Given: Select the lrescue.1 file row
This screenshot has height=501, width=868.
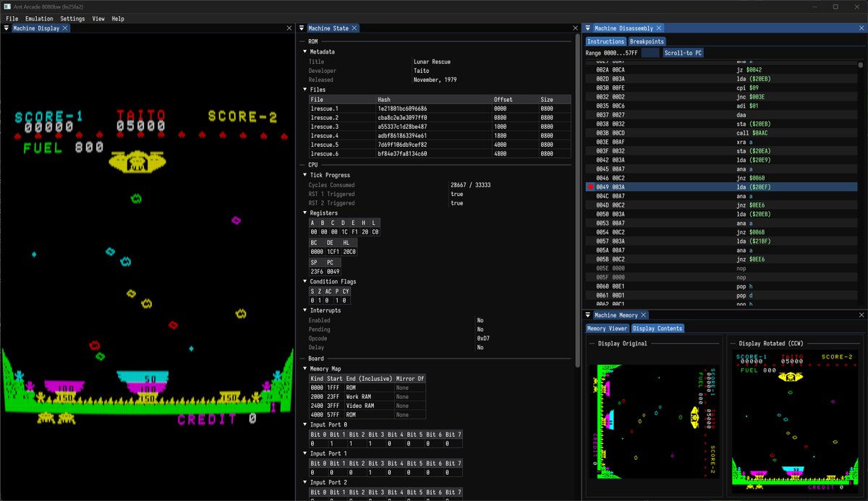Looking at the screenshot, I should coord(440,108).
